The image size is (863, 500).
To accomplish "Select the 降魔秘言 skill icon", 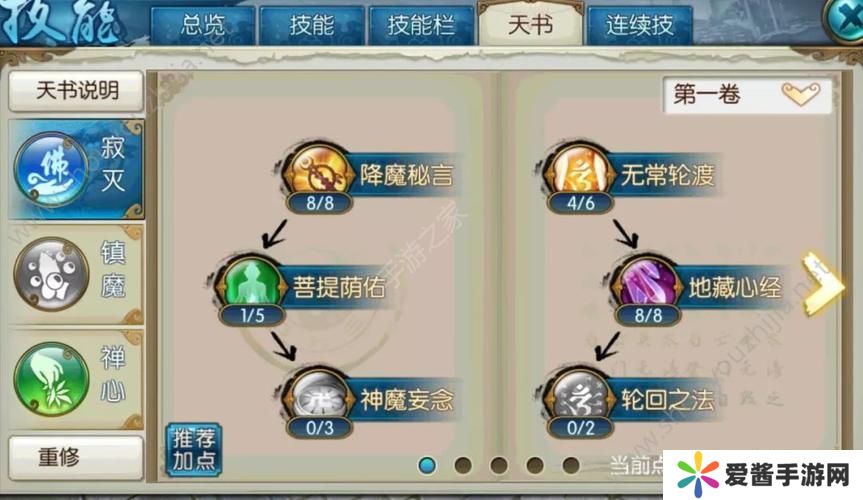I will tap(318, 173).
